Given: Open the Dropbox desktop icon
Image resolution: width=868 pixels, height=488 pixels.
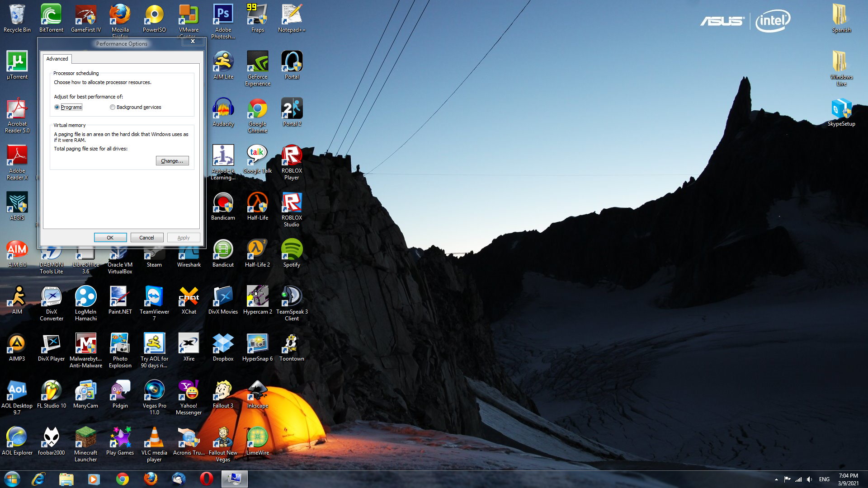Looking at the screenshot, I should click(x=223, y=343).
